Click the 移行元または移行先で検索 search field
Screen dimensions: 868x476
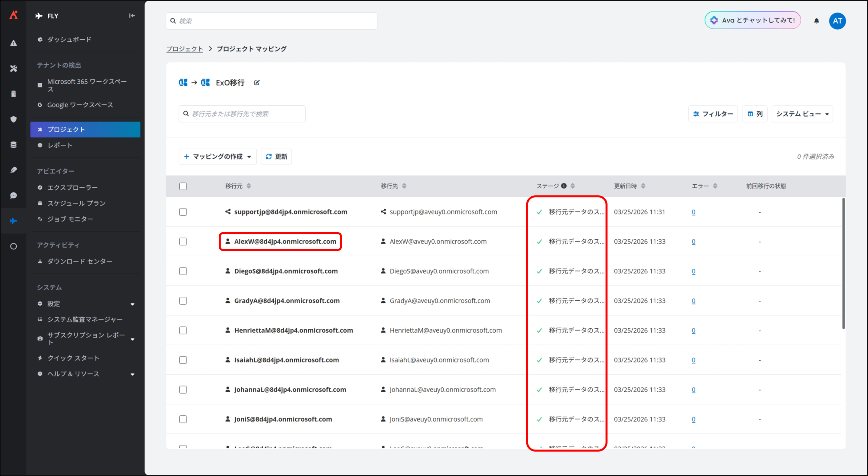(x=242, y=114)
